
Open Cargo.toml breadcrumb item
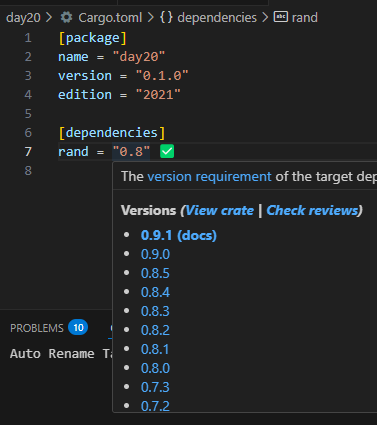110,17
